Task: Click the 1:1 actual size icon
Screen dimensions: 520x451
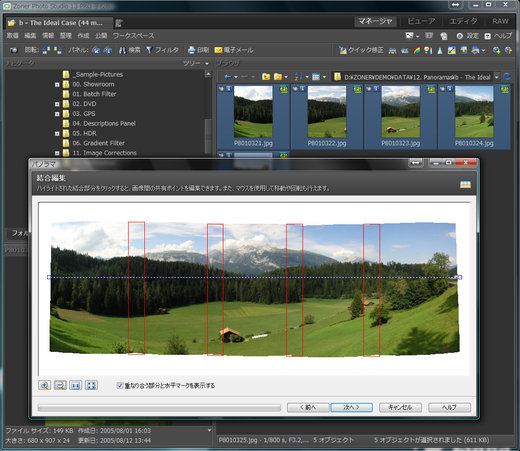Action: (x=76, y=385)
